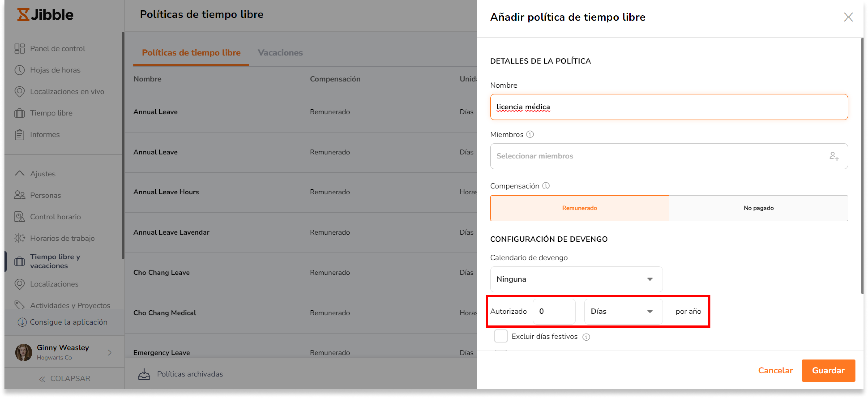This screenshot has width=868, height=398.
Task: Open the Calendario de devengo dropdown
Action: (x=576, y=279)
